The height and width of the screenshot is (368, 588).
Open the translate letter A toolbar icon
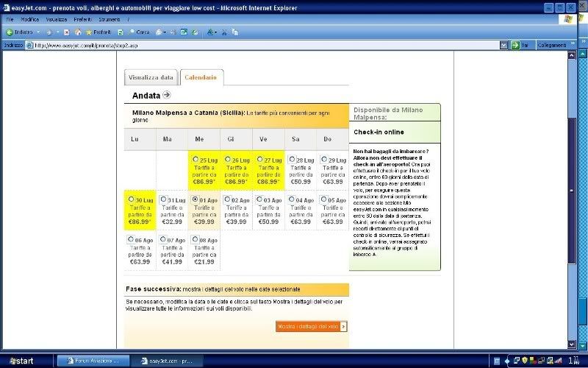pos(210,32)
